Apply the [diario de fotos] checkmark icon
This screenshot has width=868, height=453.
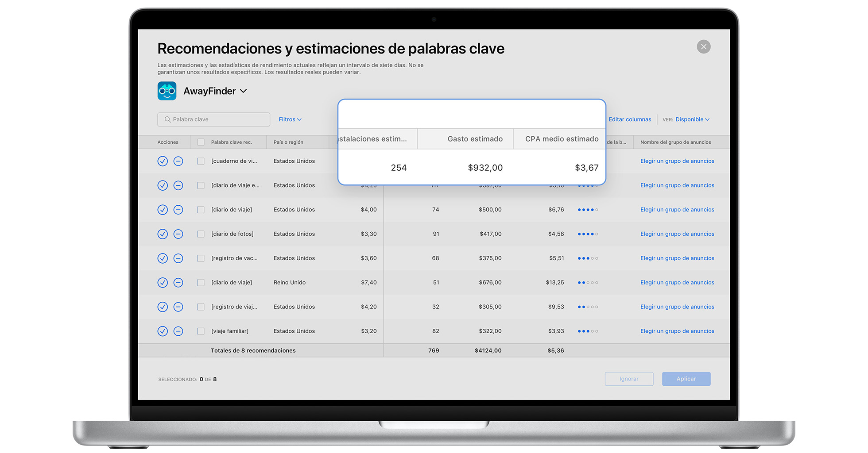pos(163,234)
